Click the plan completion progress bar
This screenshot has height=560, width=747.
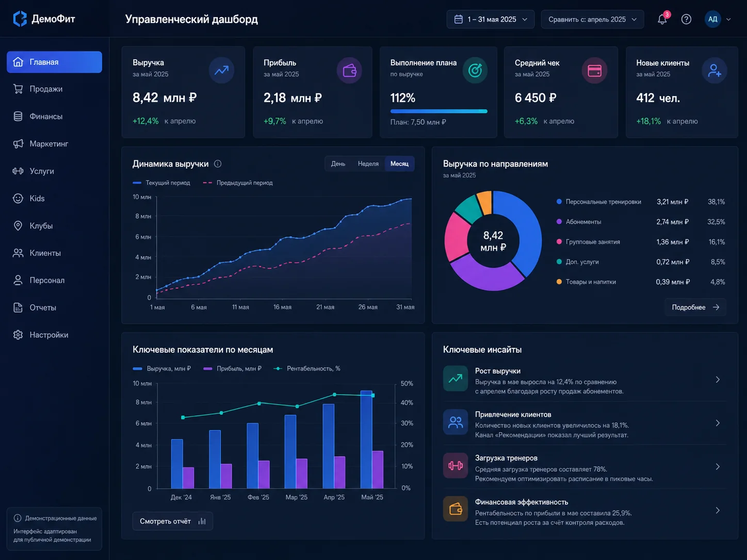pyautogui.click(x=439, y=111)
